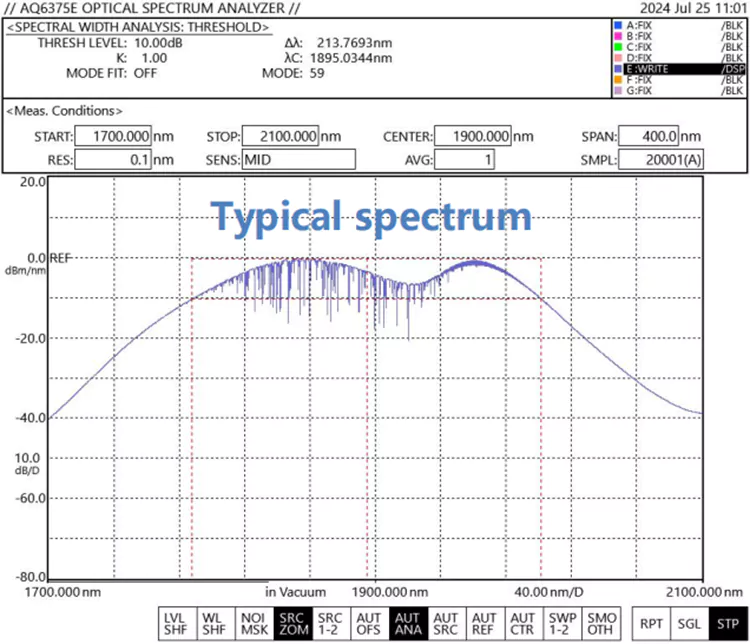Image resolution: width=750 pixels, height=644 pixels.
Task: Start a repeat sweep with RPT
Action: (650, 625)
